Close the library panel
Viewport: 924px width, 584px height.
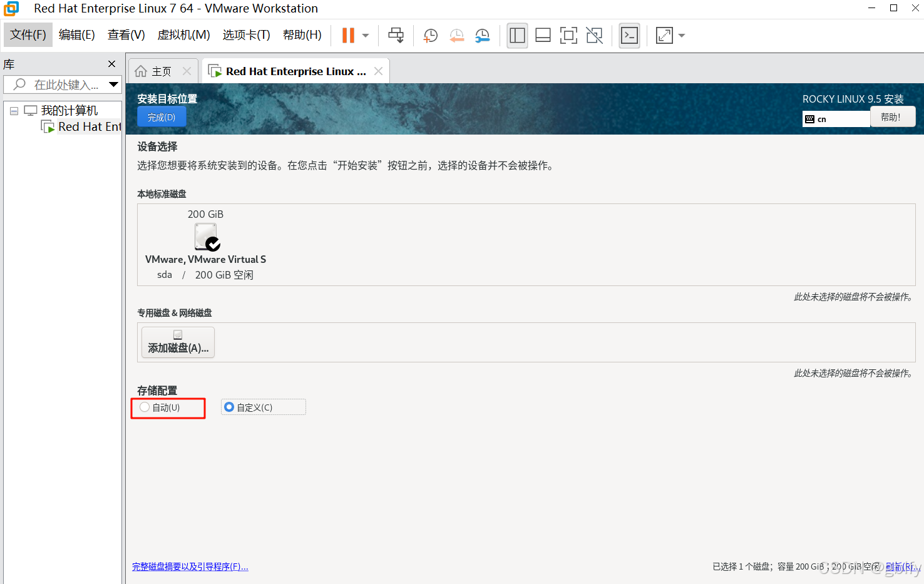111,64
